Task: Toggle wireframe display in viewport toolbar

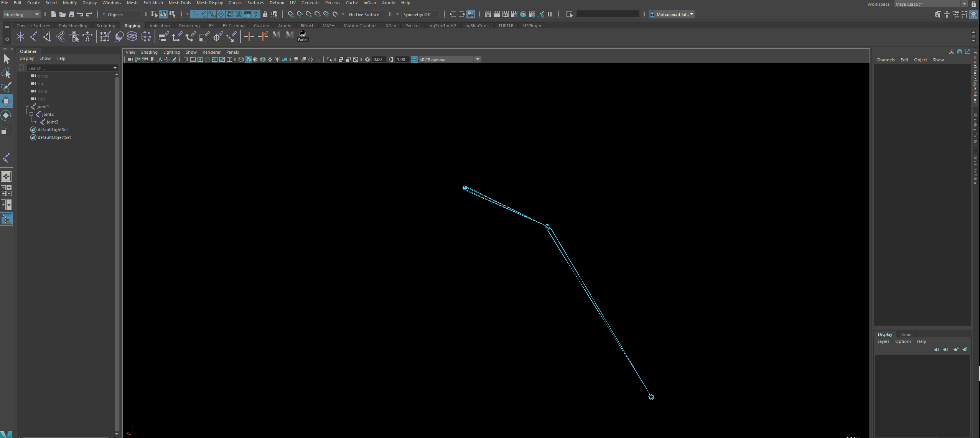Action: (x=241, y=59)
